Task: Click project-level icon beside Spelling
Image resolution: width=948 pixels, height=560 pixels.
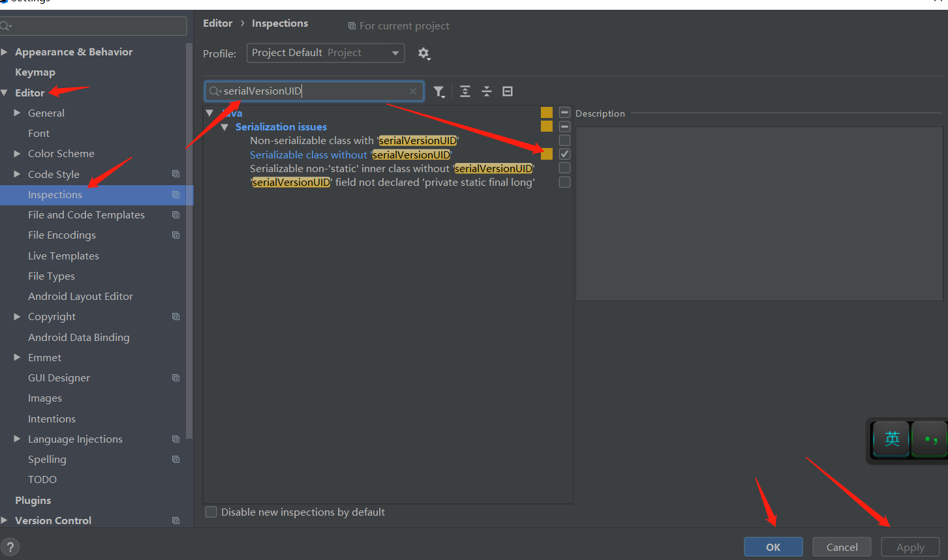Action: click(x=176, y=459)
